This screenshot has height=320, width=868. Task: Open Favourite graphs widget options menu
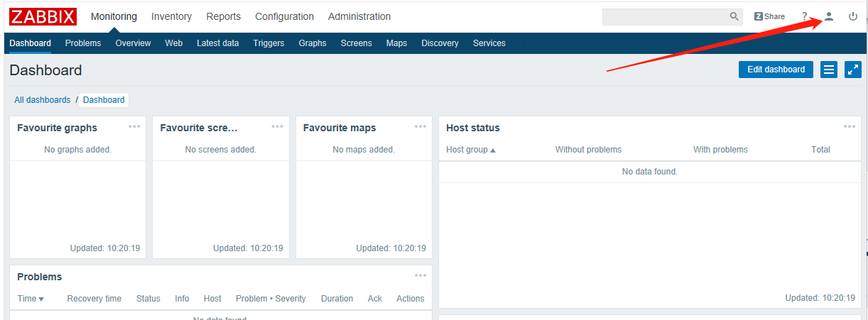(134, 127)
